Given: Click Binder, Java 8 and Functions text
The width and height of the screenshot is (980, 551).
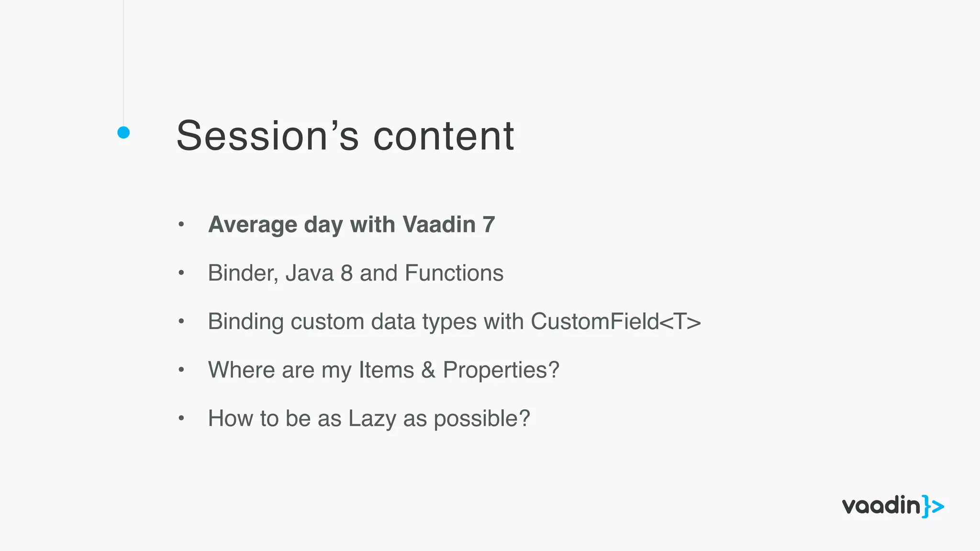Looking at the screenshot, I should (355, 273).
